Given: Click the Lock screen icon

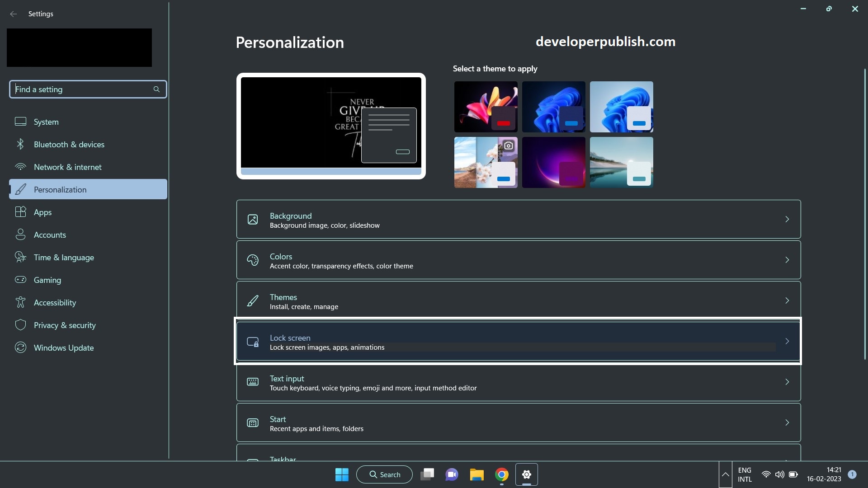Looking at the screenshot, I should (x=253, y=342).
